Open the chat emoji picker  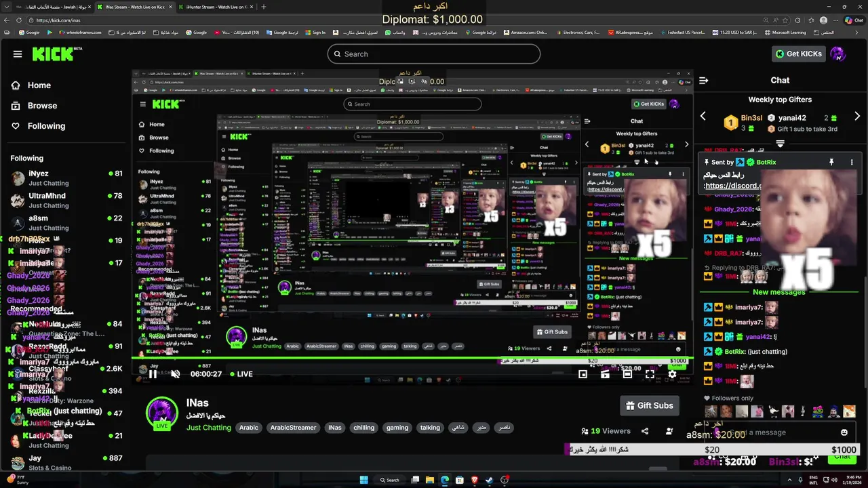844,432
